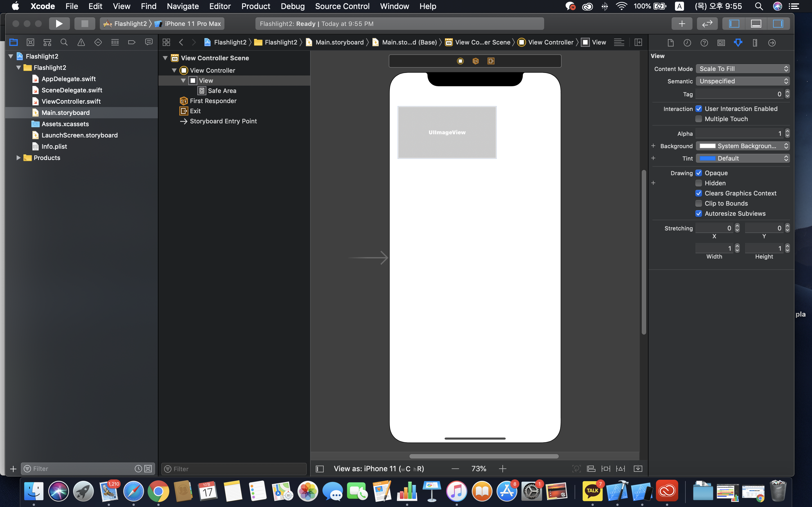The width and height of the screenshot is (812, 507).
Task: Check the Hidden checkbox
Action: coord(699,183)
